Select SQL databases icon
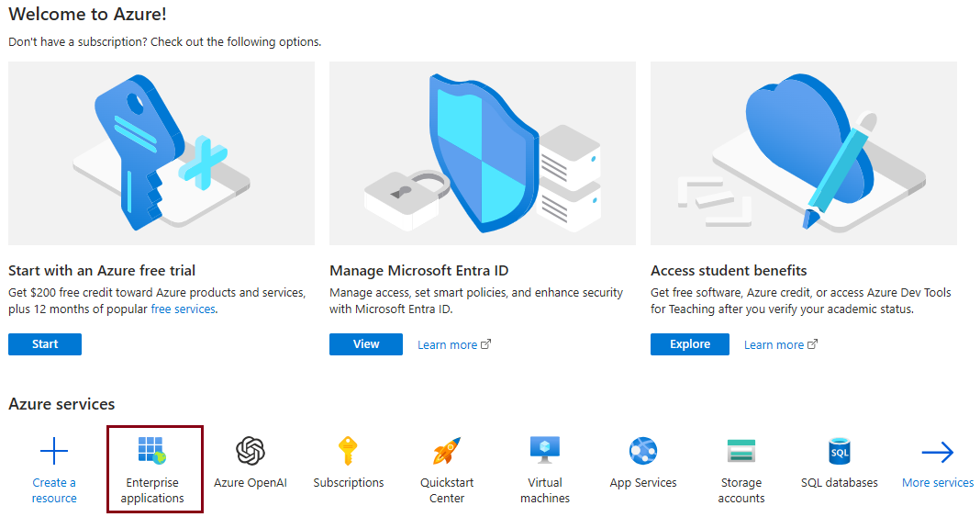 click(x=840, y=451)
